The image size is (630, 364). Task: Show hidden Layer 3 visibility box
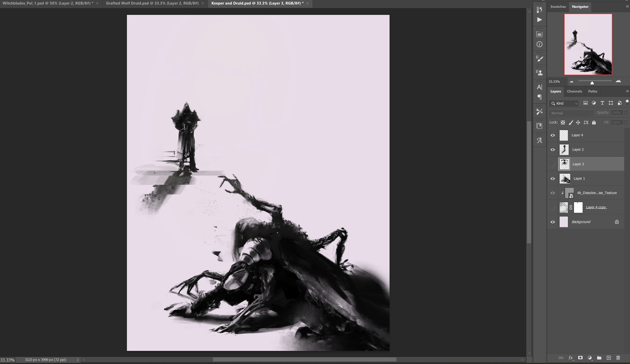coord(553,164)
